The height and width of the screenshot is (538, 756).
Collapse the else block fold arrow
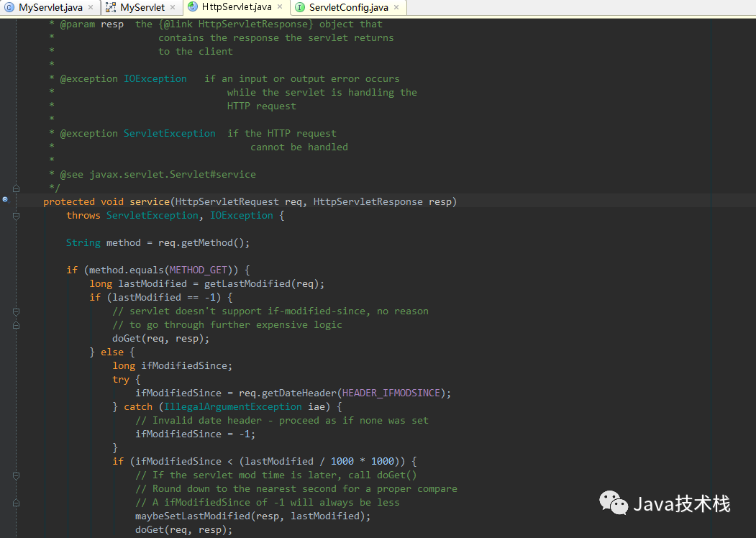click(16, 352)
